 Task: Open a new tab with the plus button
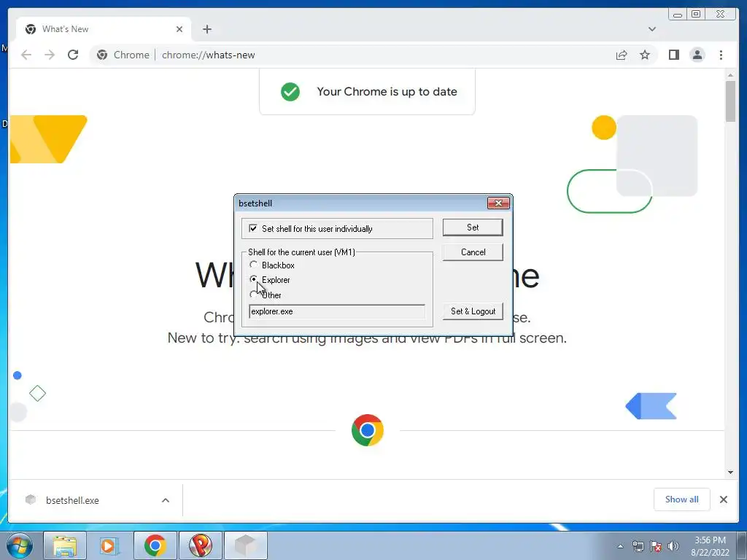tap(206, 29)
